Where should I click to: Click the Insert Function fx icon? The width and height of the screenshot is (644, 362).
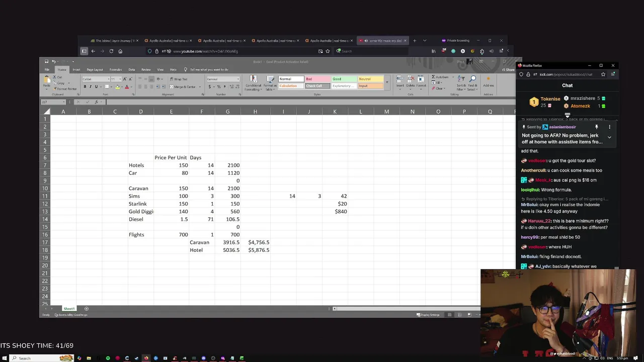(96, 102)
